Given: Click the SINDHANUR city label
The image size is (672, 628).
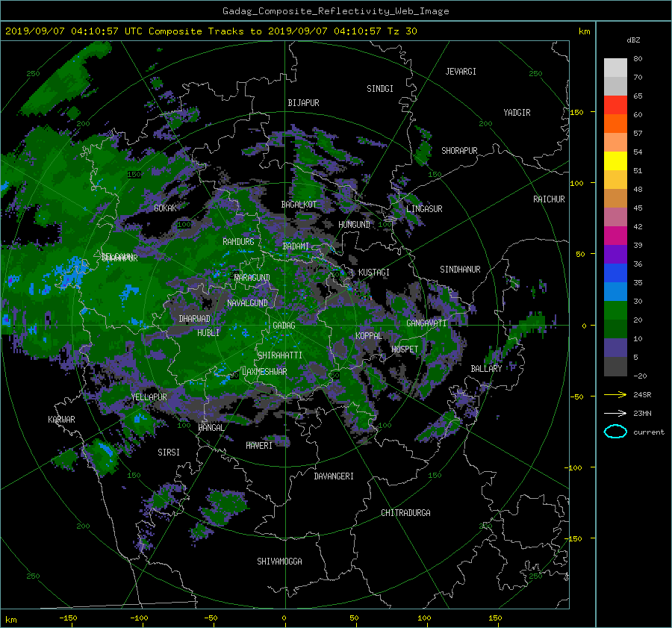Looking at the screenshot, I should tap(460, 270).
